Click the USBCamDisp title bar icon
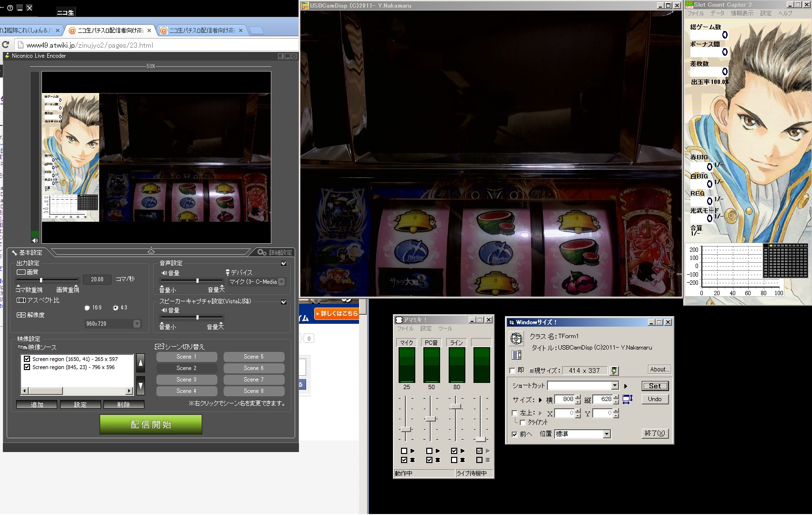Screen dimensions: 812x515 [305, 5]
